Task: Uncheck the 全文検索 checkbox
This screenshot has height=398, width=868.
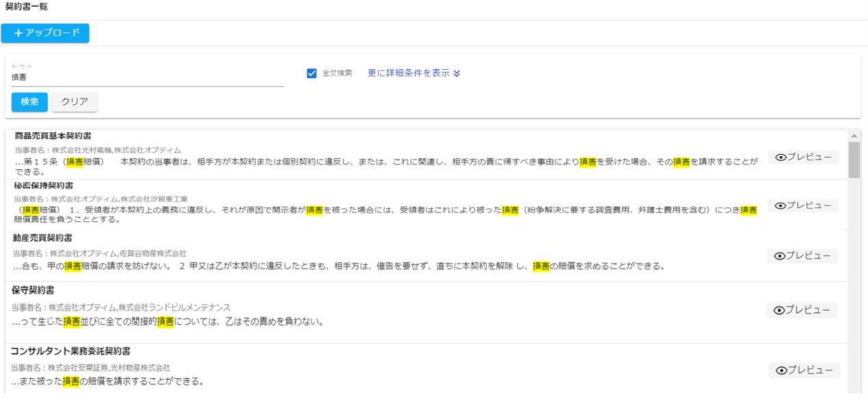Action: (x=312, y=73)
